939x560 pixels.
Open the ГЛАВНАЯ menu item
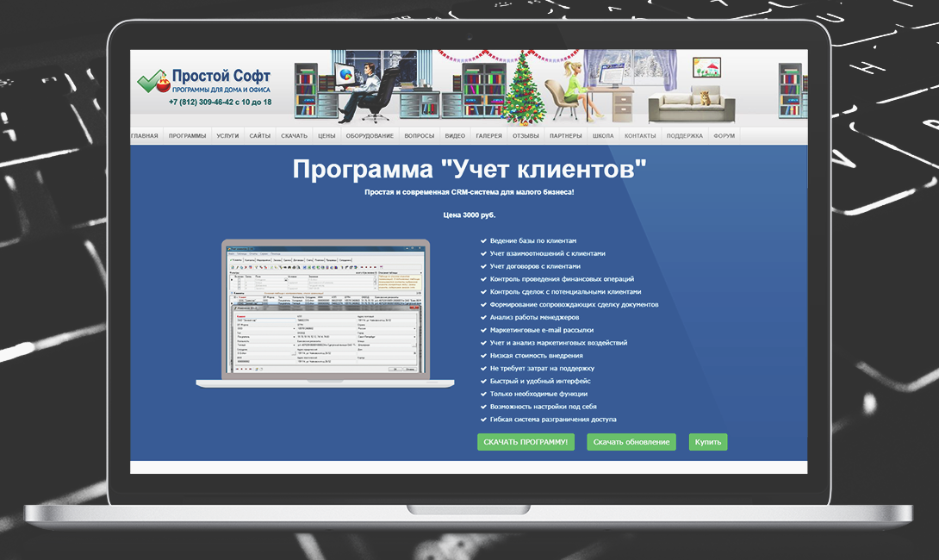click(145, 136)
